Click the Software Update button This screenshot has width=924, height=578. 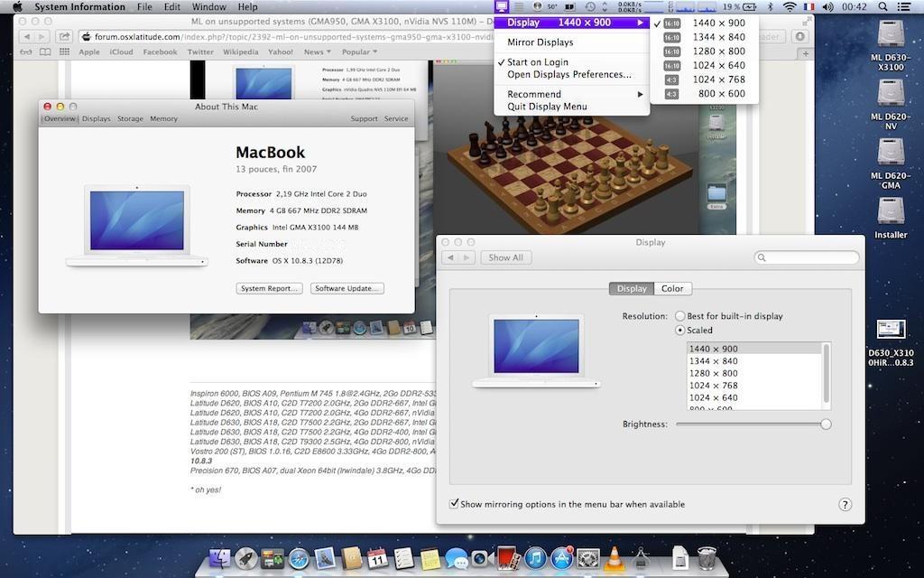click(347, 288)
